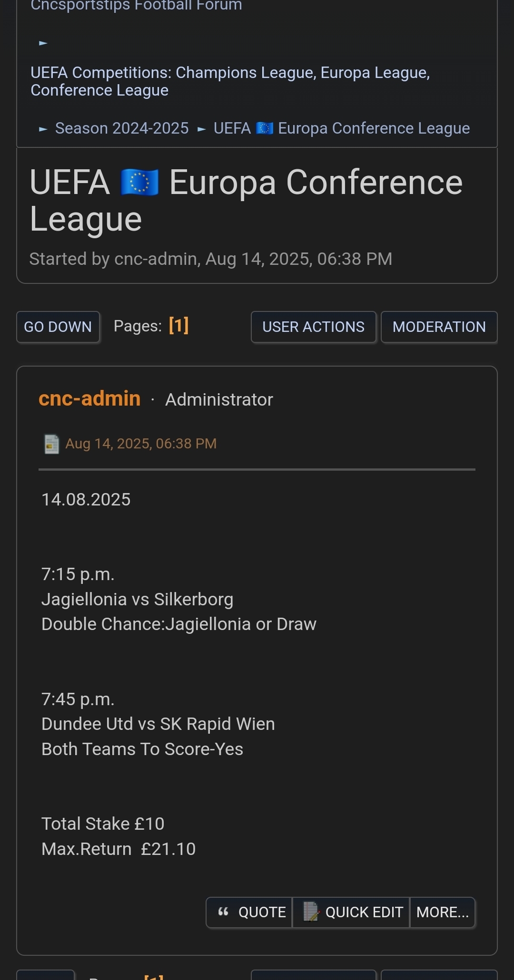Click the UEFA Europa Conference League heading
Viewport: 514px width, 980px height.
click(246, 200)
